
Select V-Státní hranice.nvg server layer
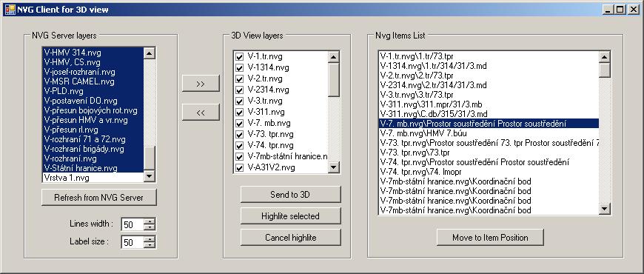(93, 168)
